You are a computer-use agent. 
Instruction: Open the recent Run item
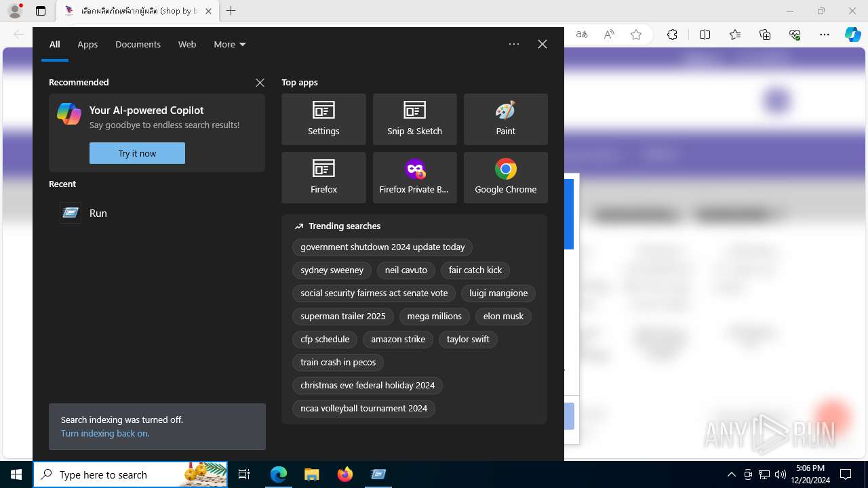156,213
